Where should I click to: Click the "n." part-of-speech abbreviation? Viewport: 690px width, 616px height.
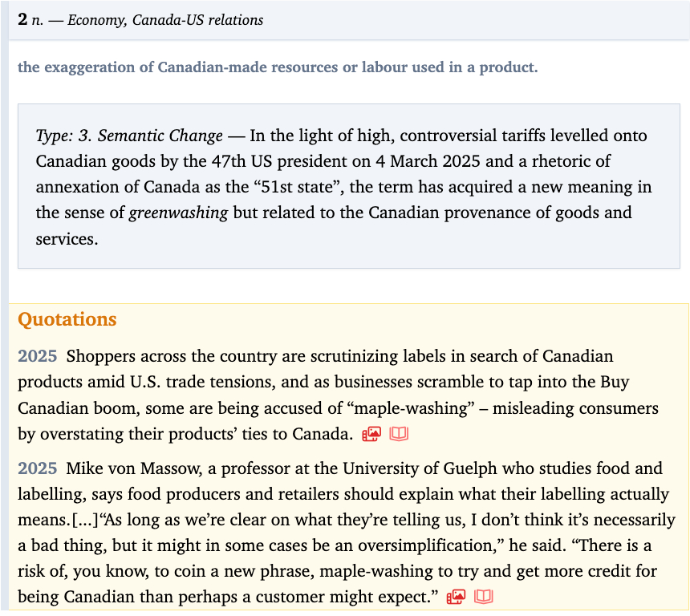[x=38, y=20]
